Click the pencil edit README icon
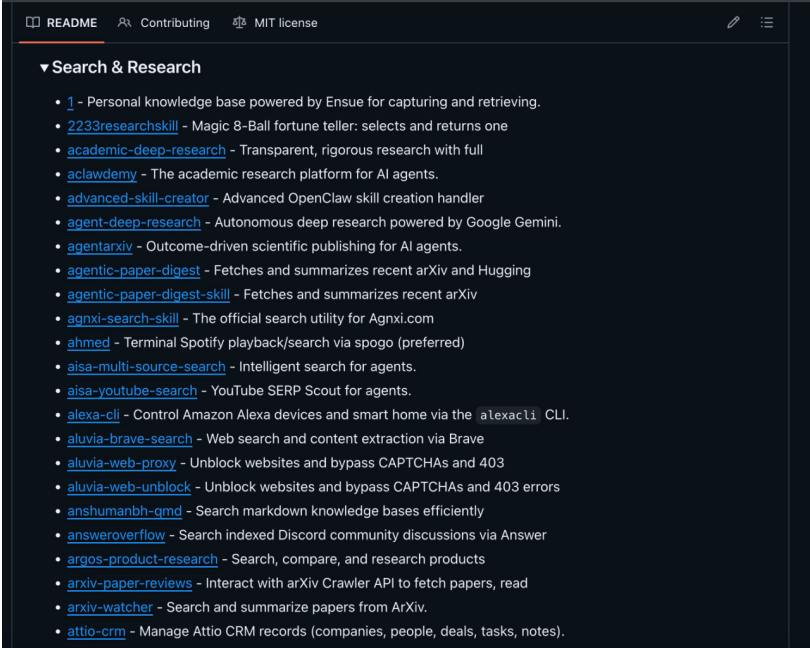This screenshot has width=810, height=648. point(733,22)
